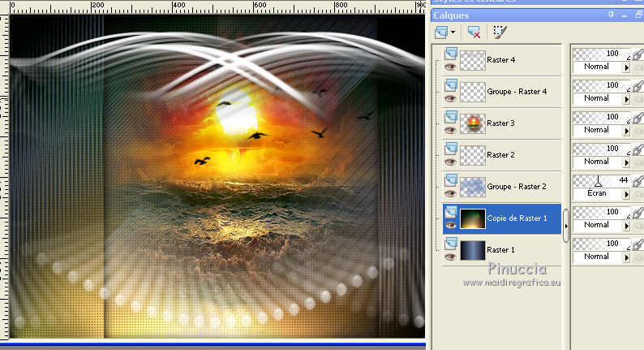The height and width of the screenshot is (350, 644).
Task: Toggle the link icon for Groupe - Raster 2
Action: 638,181
